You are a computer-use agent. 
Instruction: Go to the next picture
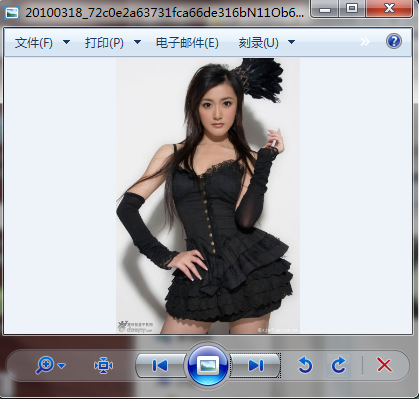coord(256,366)
